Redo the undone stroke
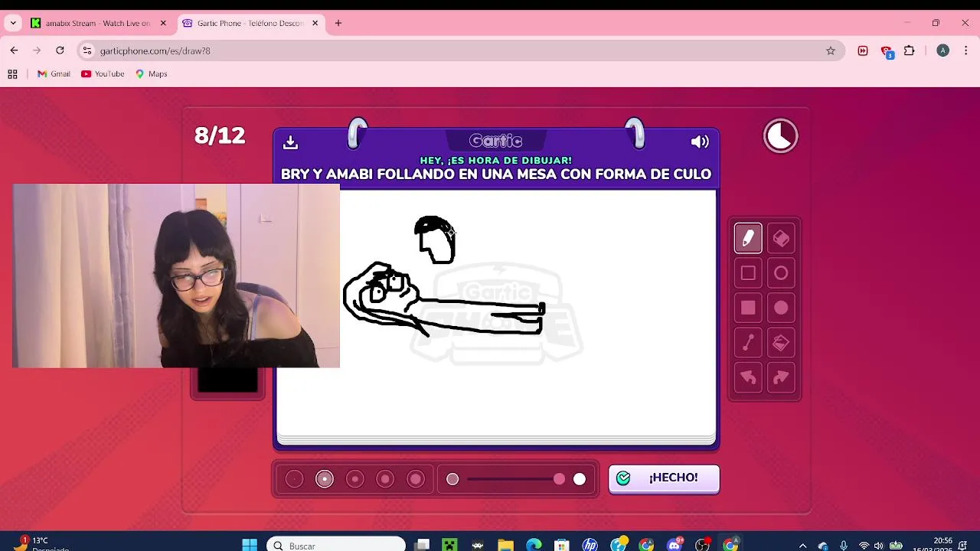Image resolution: width=980 pixels, height=551 pixels. 781,377
